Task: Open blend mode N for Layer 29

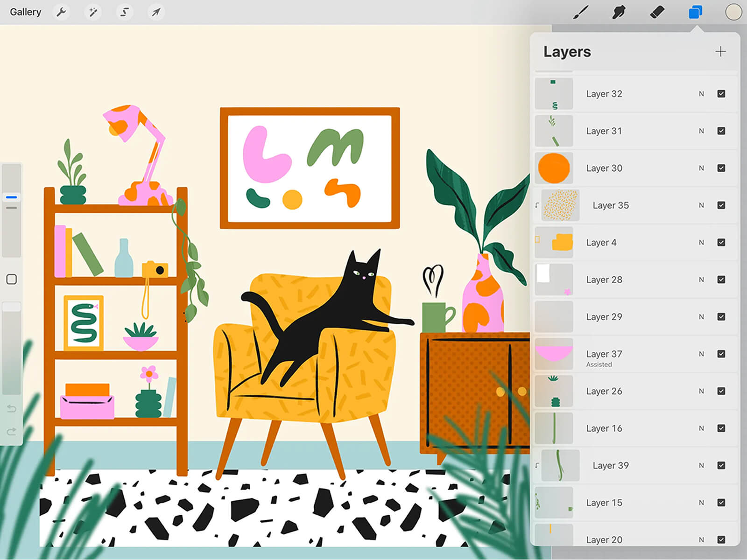Action: pyautogui.click(x=701, y=317)
